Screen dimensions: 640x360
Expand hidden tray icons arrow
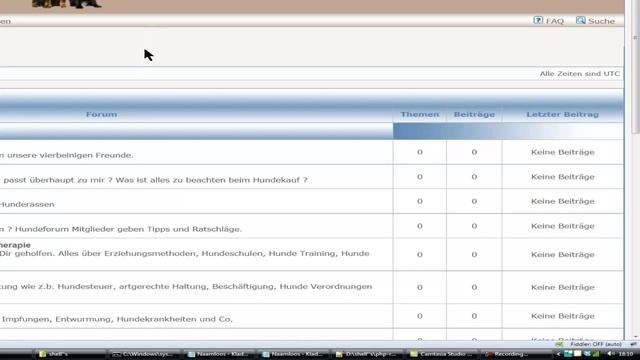coord(558,354)
